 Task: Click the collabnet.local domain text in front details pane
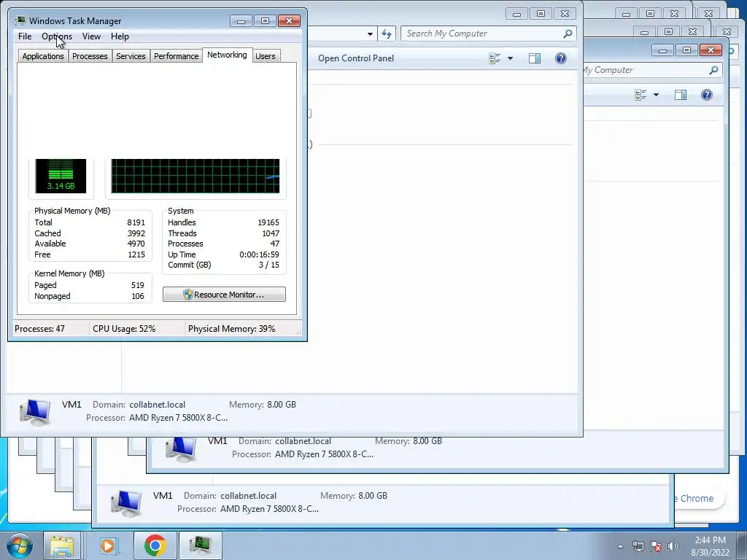[x=158, y=404]
